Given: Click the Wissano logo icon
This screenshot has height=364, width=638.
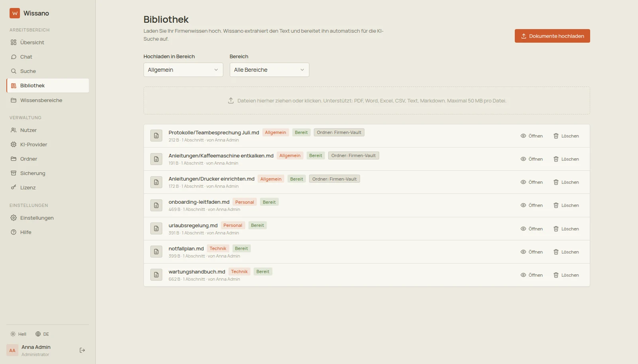Looking at the screenshot, I should pos(15,13).
